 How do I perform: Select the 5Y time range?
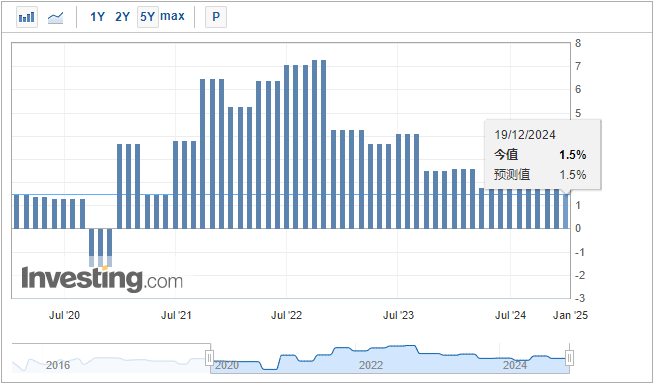pos(148,17)
